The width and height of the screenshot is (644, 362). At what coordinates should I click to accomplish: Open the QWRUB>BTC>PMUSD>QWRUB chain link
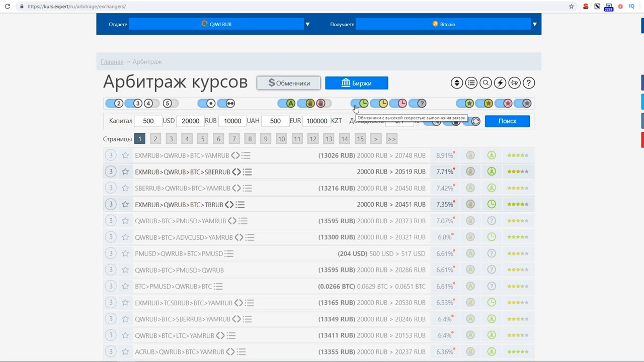[x=179, y=270]
